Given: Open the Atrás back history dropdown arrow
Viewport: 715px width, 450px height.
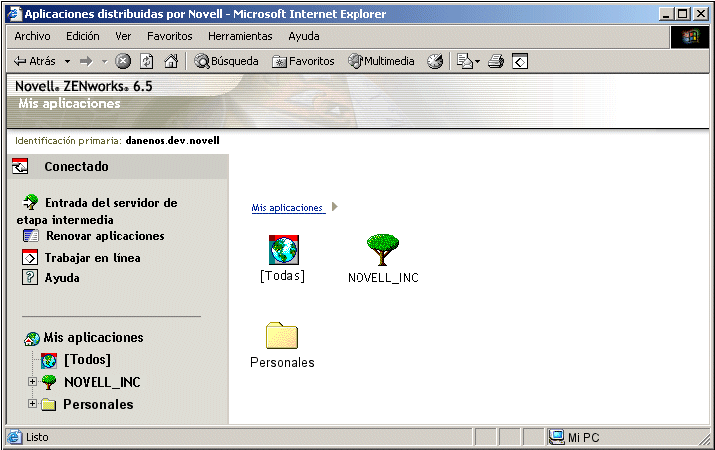Looking at the screenshot, I should (x=67, y=62).
